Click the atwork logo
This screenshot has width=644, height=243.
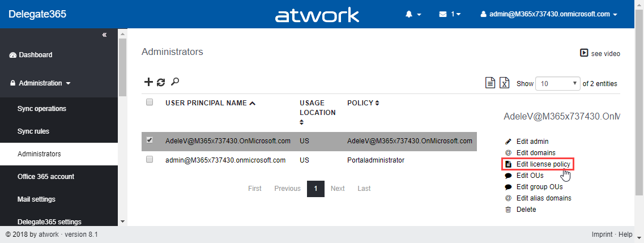(x=317, y=15)
